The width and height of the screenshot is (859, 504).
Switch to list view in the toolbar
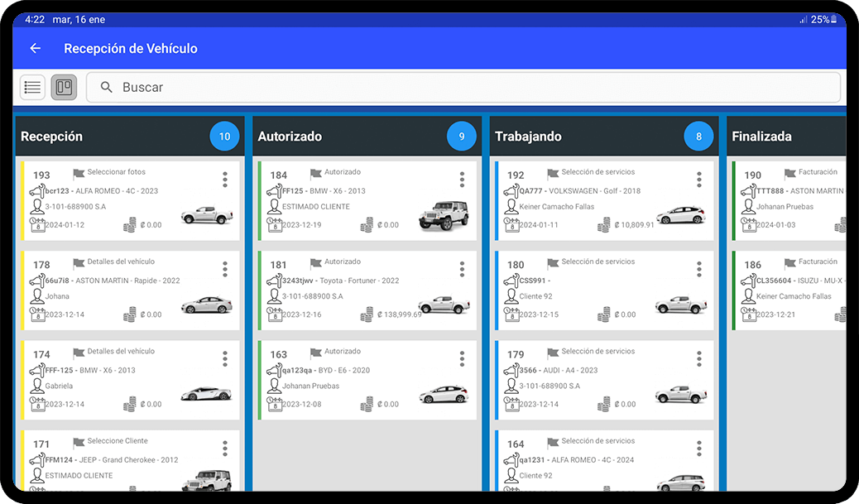click(31, 87)
